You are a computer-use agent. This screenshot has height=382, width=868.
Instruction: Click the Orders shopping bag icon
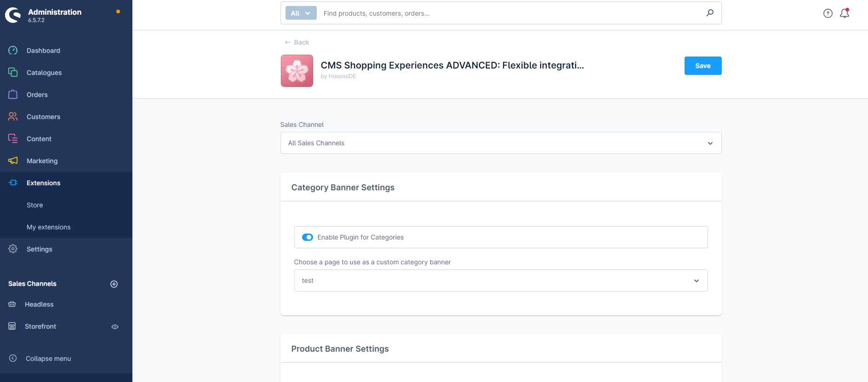tap(13, 94)
